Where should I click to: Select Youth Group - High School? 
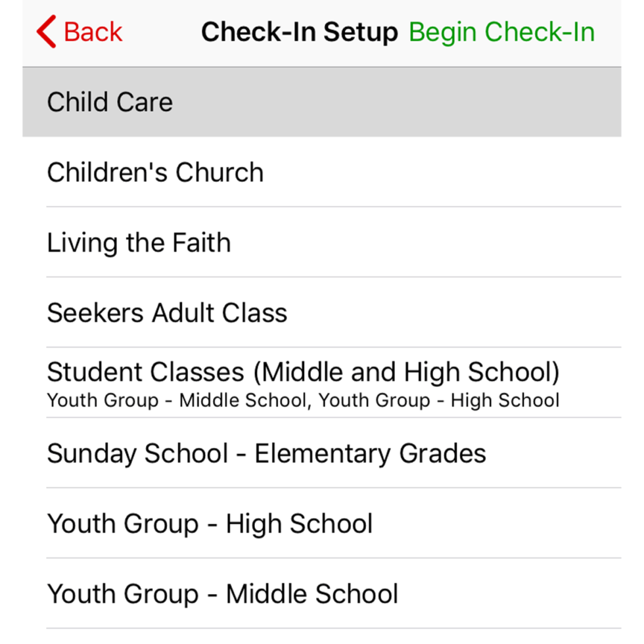[x=210, y=524]
